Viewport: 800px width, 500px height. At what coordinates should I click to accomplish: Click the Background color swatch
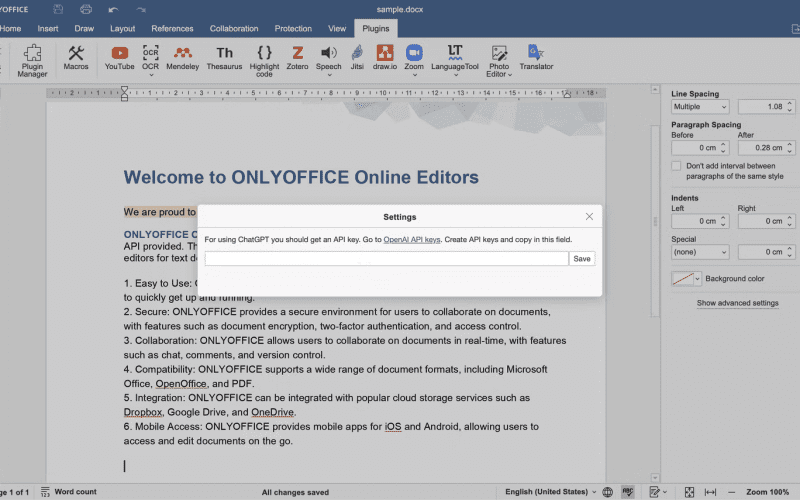tap(683, 279)
